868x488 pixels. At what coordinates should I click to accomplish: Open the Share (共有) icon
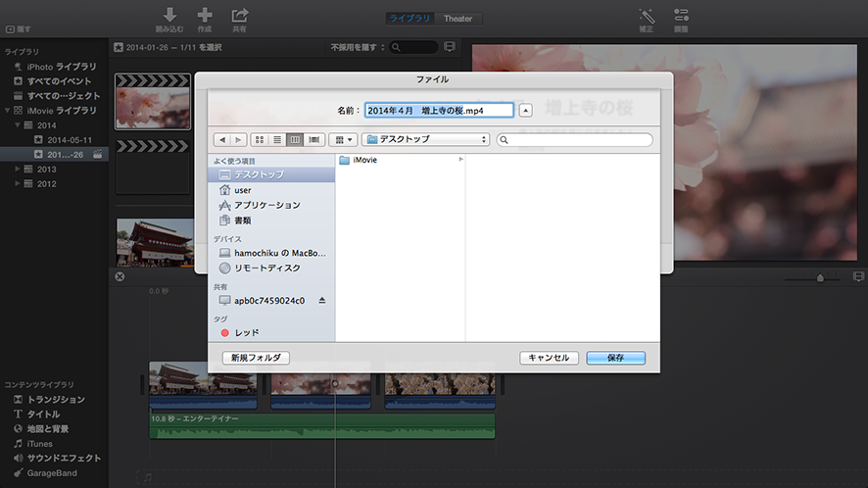point(239,15)
